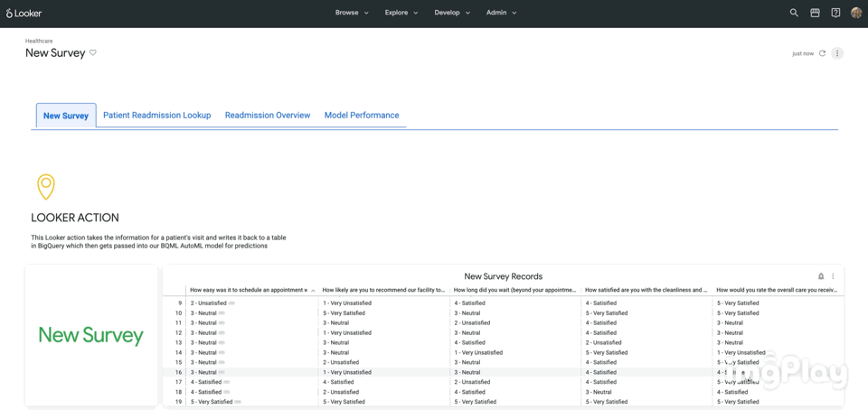Switch to Model Performance tab
Viewport: 868px width, 410px height.
click(x=362, y=116)
